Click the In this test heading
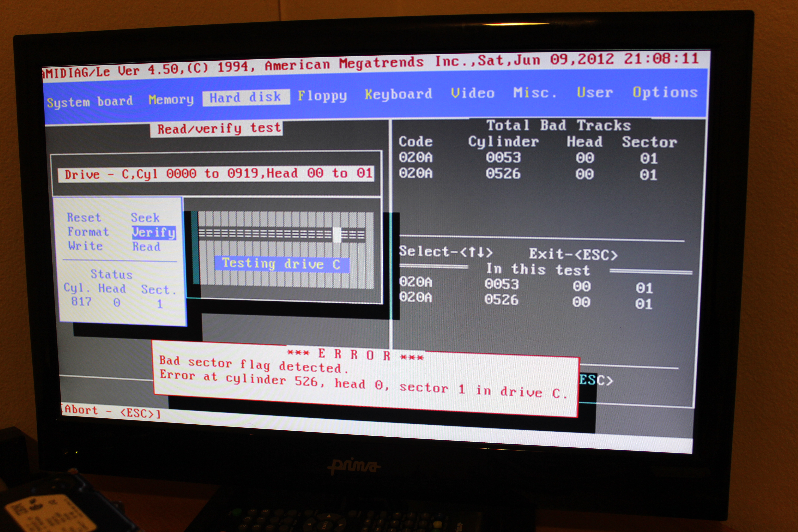Screen dimensions: 798x532 tap(538, 270)
